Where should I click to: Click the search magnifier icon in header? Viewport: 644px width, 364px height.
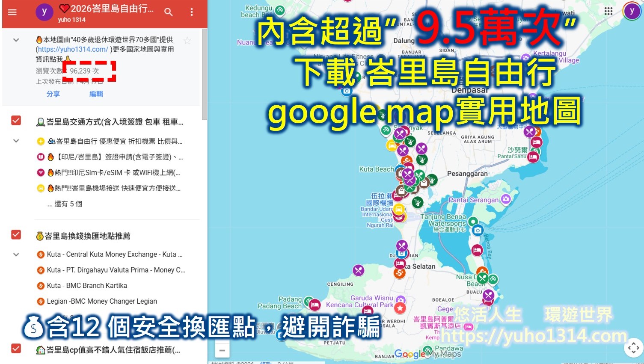pyautogui.click(x=169, y=12)
